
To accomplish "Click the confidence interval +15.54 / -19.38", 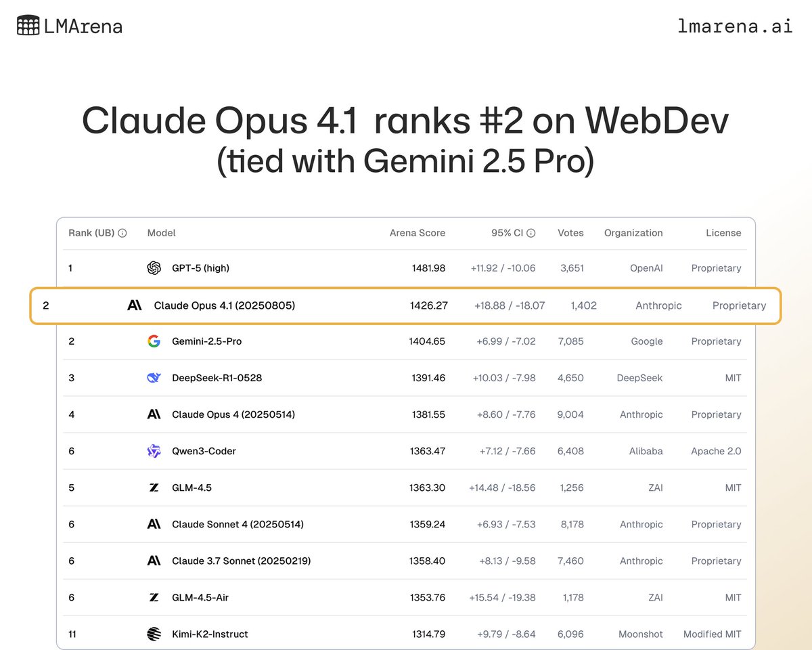I will (x=502, y=597).
